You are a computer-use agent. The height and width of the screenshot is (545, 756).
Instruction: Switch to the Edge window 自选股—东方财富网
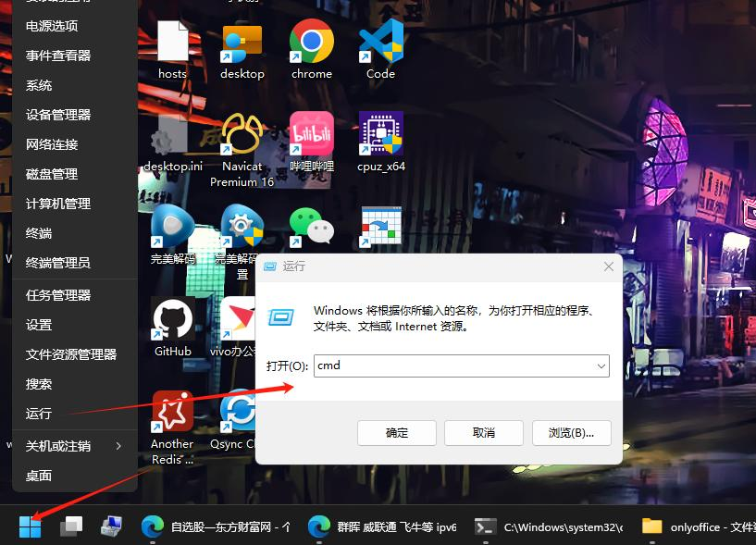[217, 527]
